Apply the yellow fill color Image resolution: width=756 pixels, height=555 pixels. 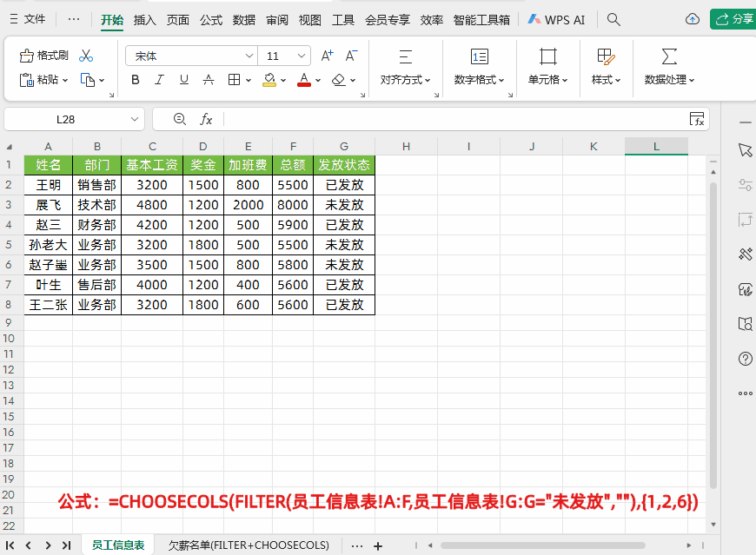tap(269, 80)
